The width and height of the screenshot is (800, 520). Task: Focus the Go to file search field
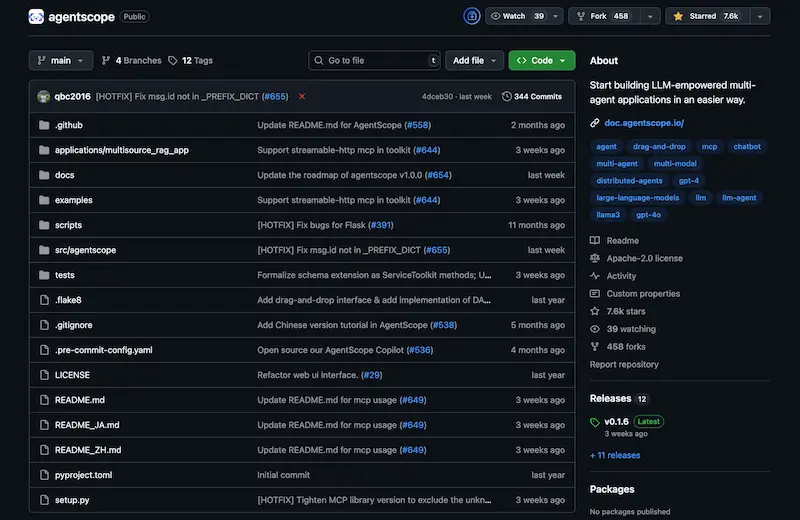[x=374, y=60]
